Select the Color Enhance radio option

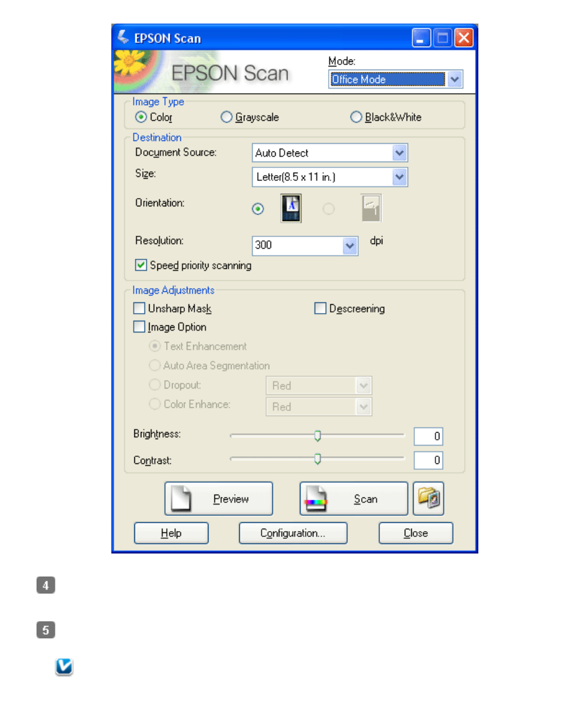[155, 404]
